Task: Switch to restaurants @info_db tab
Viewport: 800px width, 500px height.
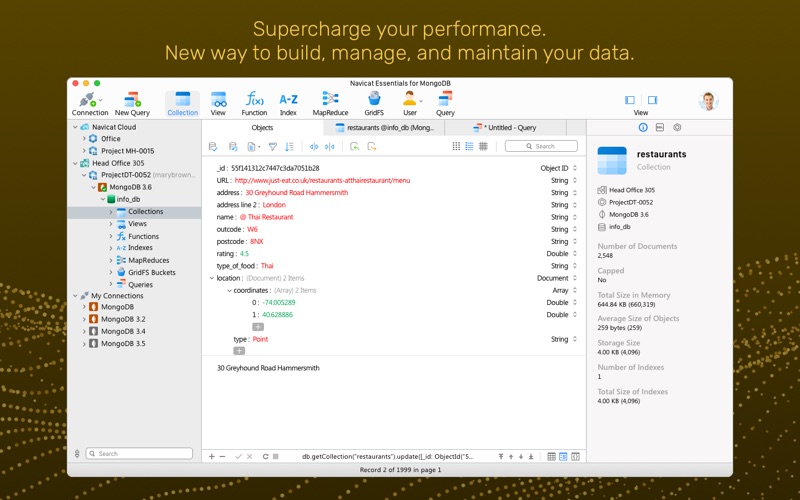Action: pyautogui.click(x=385, y=128)
